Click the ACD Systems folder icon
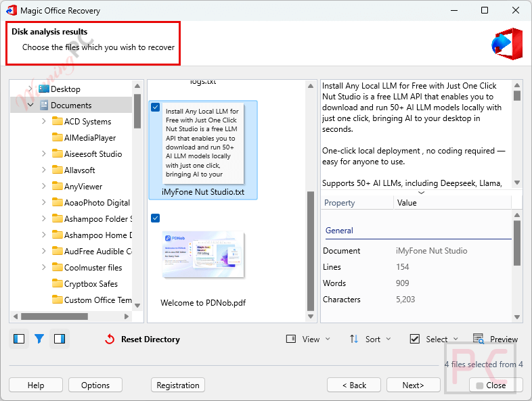This screenshot has height=401, width=532. point(58,121)
